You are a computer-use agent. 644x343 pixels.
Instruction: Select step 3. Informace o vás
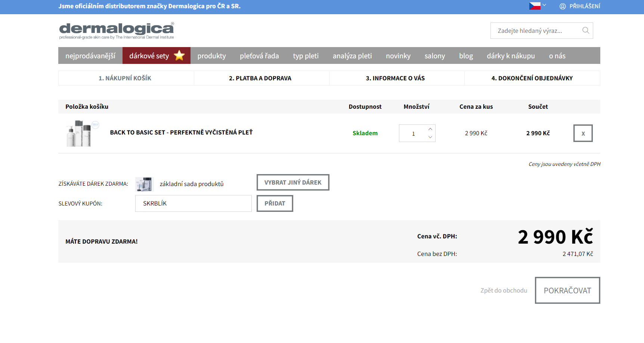coord(397,78)
